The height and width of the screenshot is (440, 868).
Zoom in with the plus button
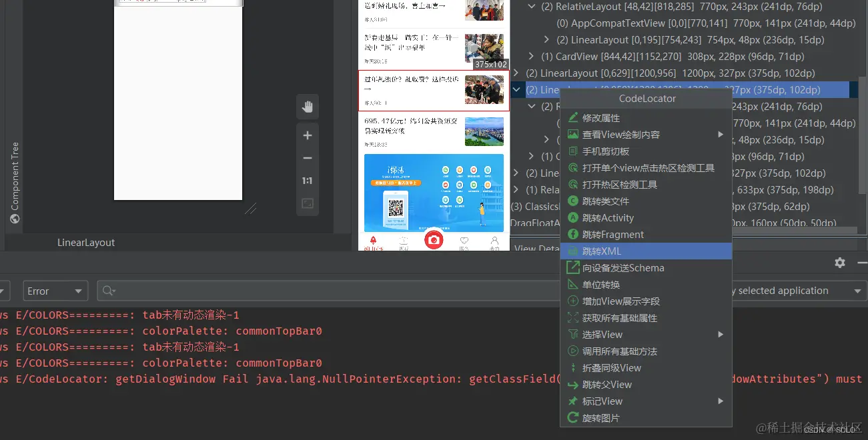click(x=308, y=135)
